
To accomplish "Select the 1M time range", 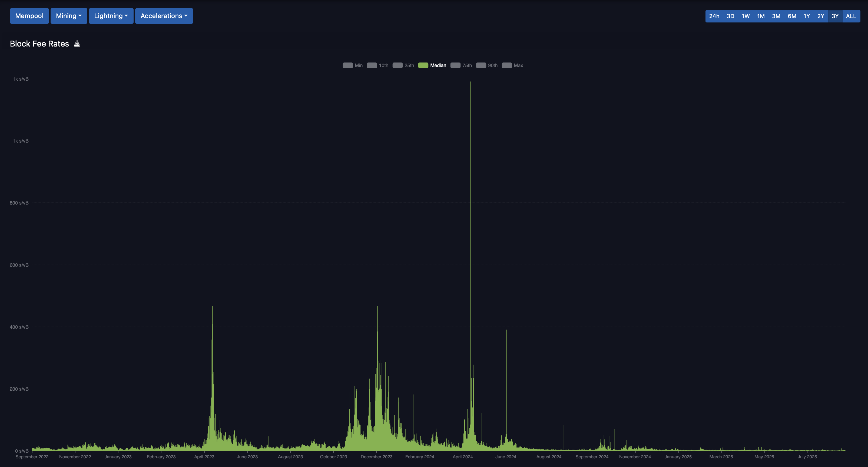I will (x=760, y=16).
